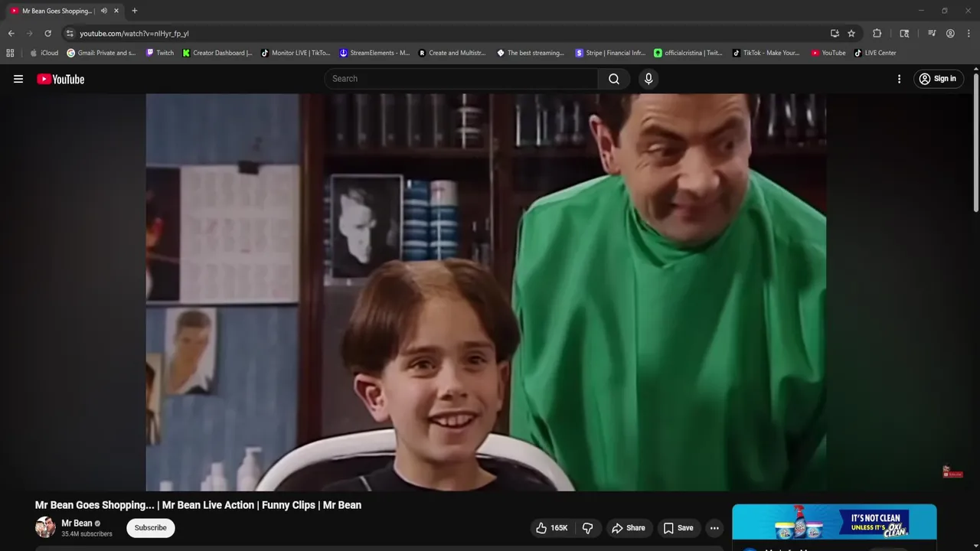Subscribe to the Mr Bean channel

coord(151,528)
